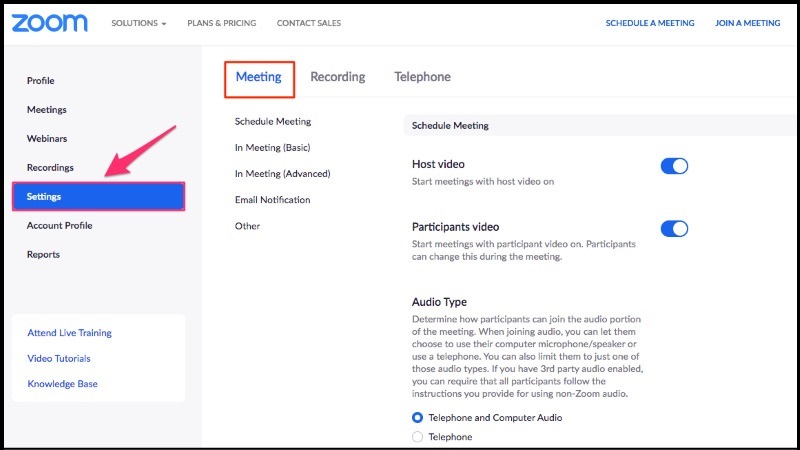This screenshot has width=800, height=450.
Task: Toggle off Host video switch
Action: click(674, 166)
